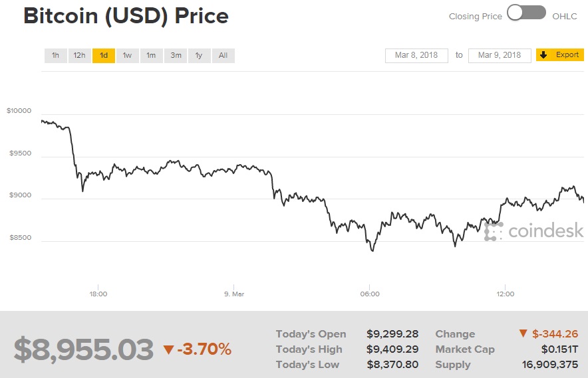Select the 1h time range
Screen dimensions: 588x378
(55, 55)
